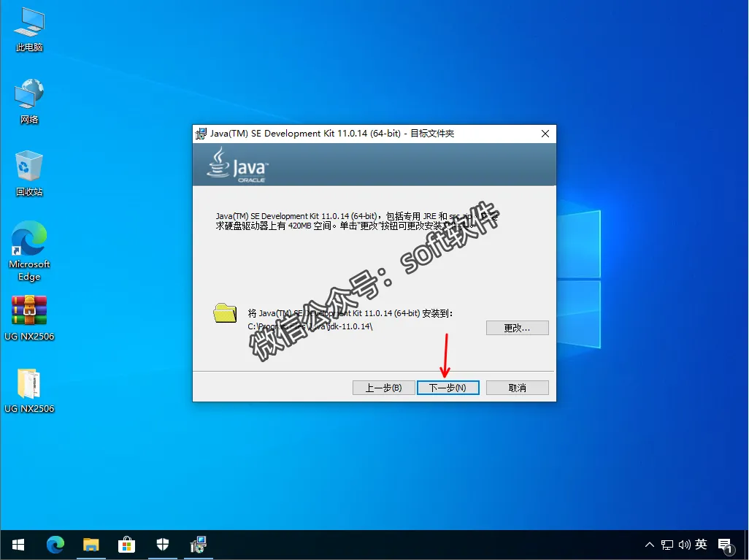Click the text 将 Java(TM) SE Development Kit 安装到

[x=350, y=313]
